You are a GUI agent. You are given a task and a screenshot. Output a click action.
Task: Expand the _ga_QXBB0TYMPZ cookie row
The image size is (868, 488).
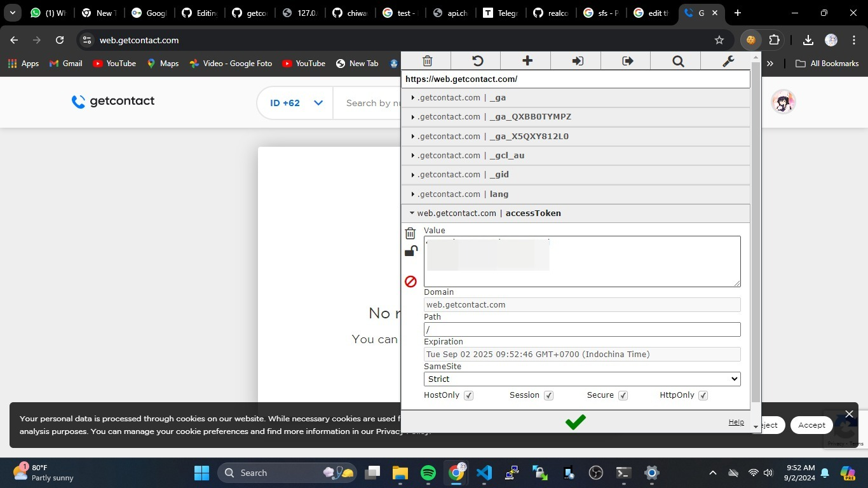tap(576, 117)
